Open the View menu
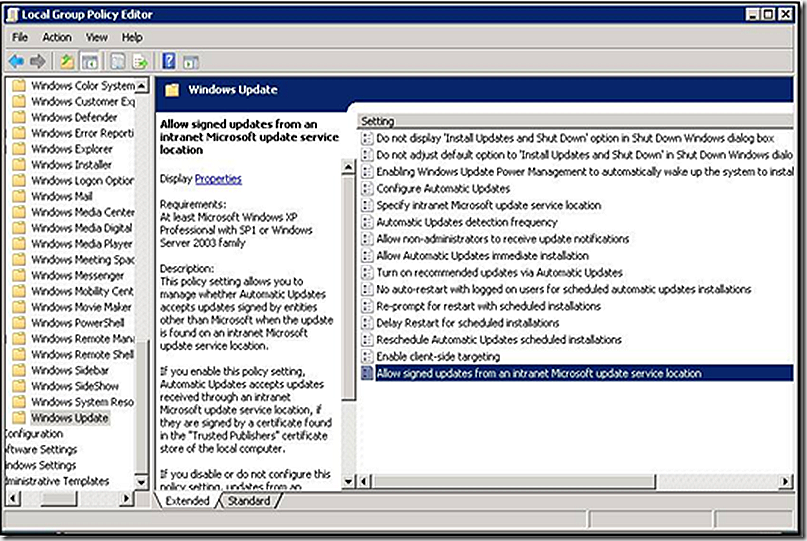 click(97, 37)
